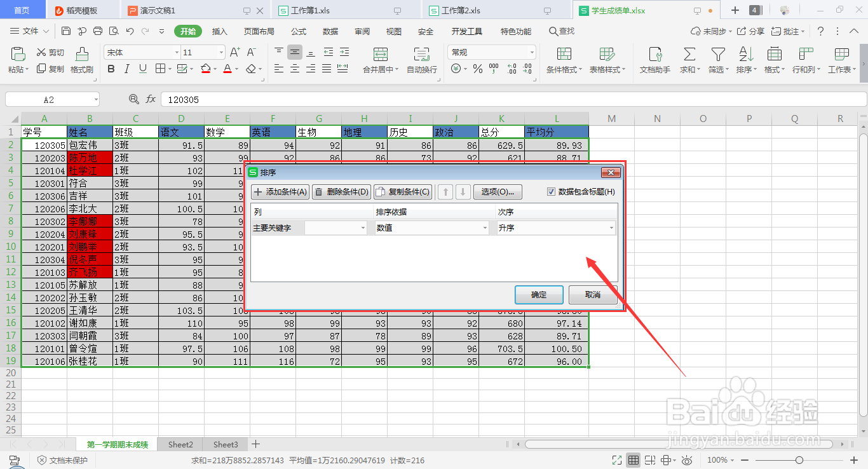Open the Sheet2 worksheet tab

pos(180,444)
